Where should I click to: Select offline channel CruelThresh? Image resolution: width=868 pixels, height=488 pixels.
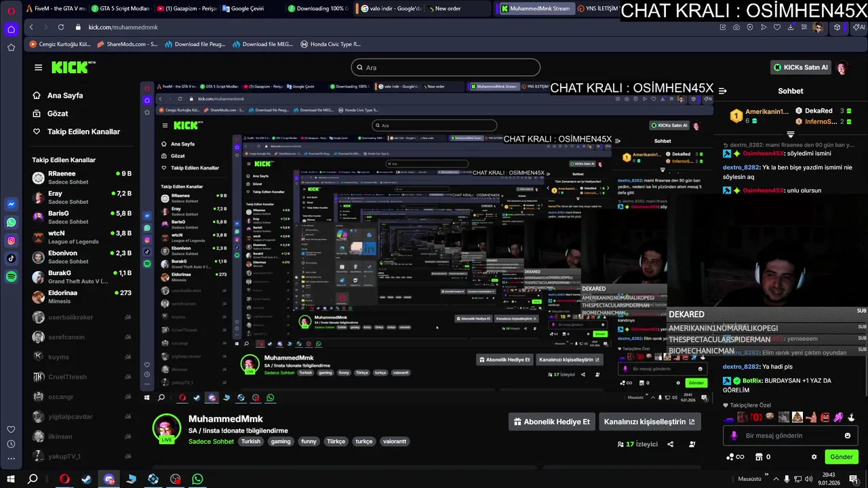(x=81, y=377)
